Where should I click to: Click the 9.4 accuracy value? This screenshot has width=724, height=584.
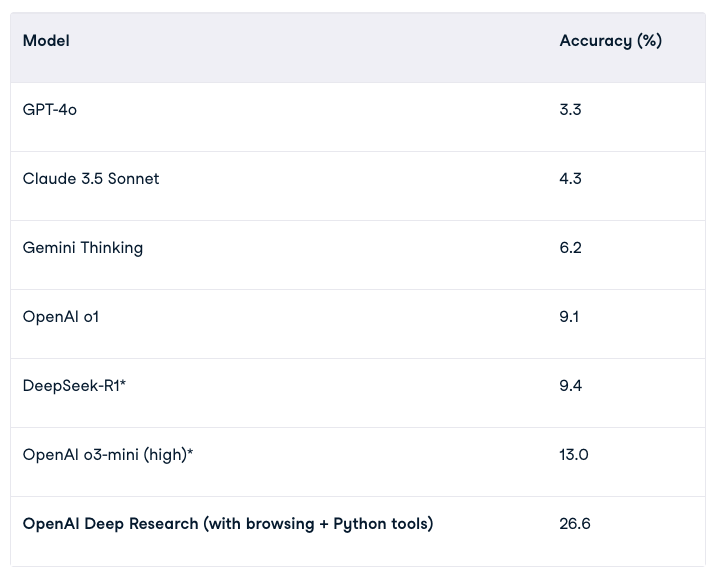pyautogui.click(x=570, y=386)
